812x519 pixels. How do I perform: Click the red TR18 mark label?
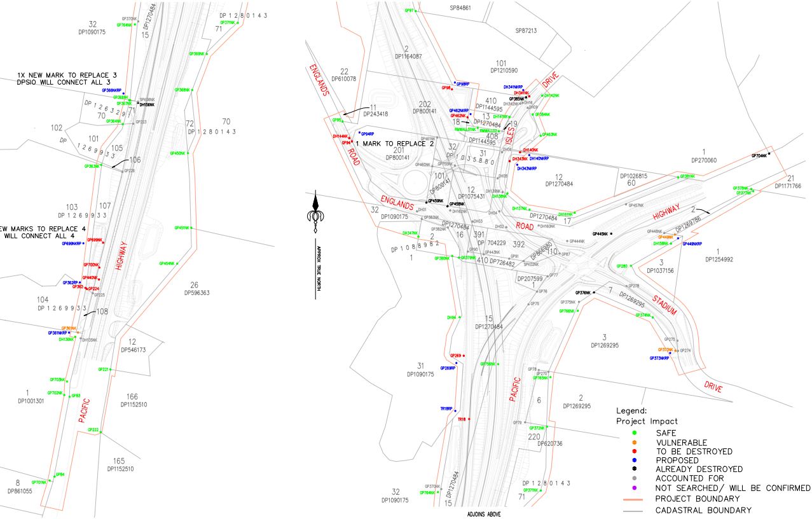462,419
